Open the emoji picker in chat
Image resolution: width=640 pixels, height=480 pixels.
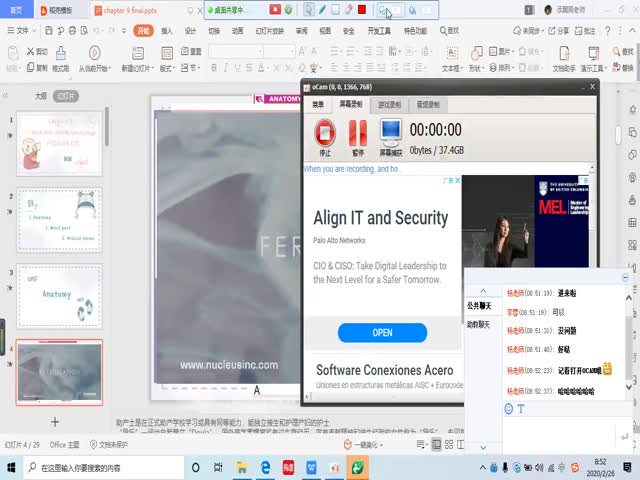click(509, 409)
